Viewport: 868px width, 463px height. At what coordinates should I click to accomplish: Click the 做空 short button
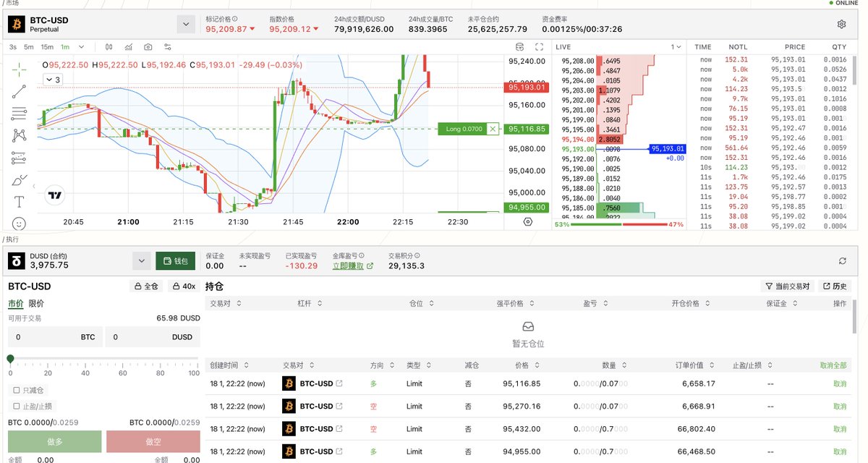coord(153,441)
